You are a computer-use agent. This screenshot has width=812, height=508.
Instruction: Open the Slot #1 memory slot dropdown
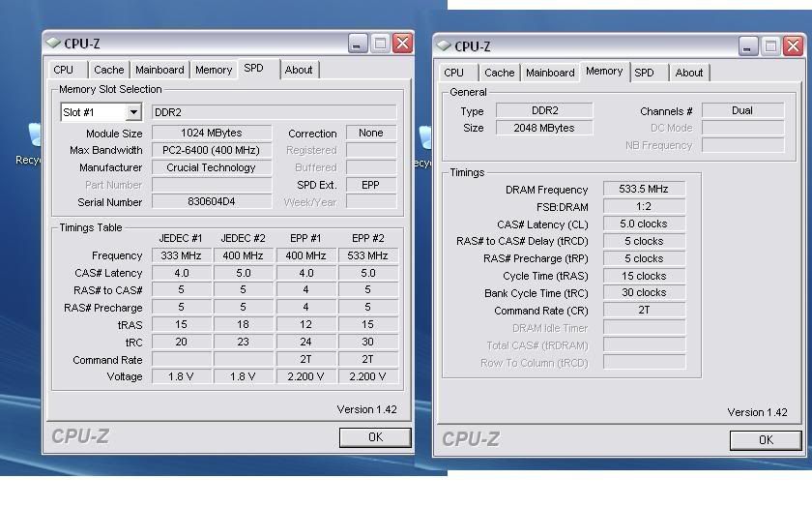(133, 112)
